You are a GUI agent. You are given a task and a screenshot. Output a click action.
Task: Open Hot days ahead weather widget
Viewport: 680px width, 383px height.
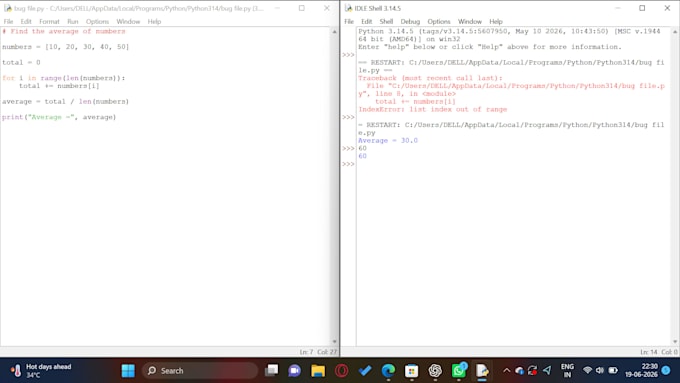coord(42,370)
